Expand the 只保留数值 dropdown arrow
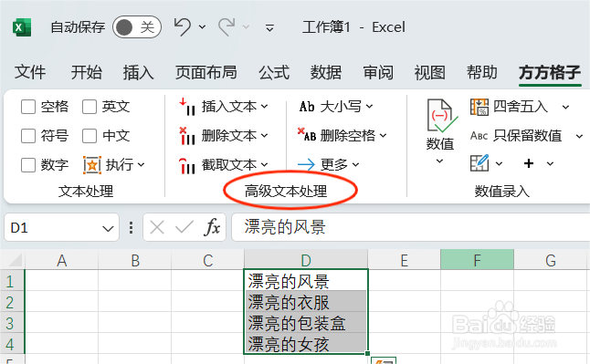This screenshot has width=590, height=364. click(x=579, y=136)
